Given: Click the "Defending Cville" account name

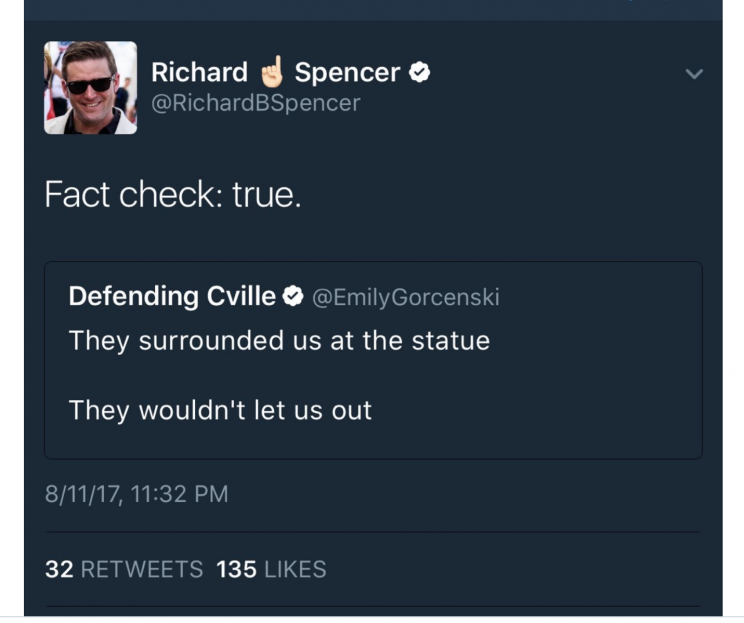Looking at the screenshot, I should [x=172, y=296].
